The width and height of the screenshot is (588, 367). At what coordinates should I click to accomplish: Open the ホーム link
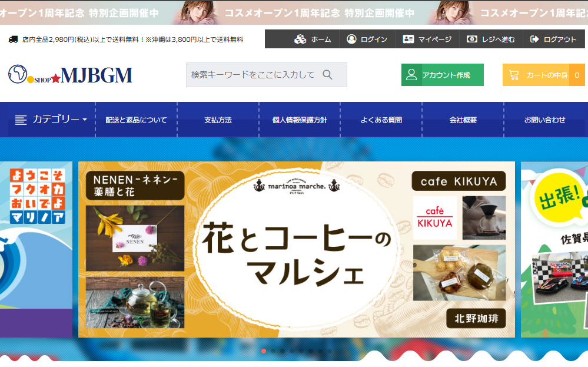pos(321,39)
